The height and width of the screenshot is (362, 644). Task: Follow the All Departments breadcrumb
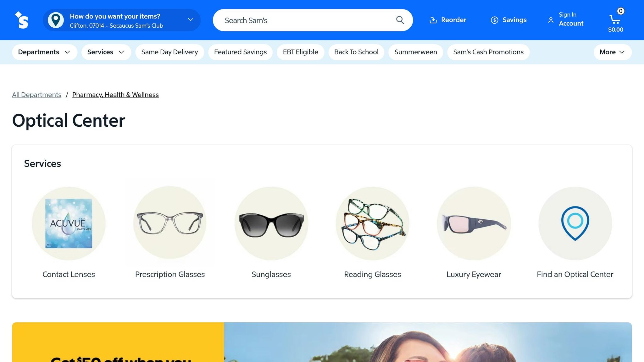click(x=36, y=95)
